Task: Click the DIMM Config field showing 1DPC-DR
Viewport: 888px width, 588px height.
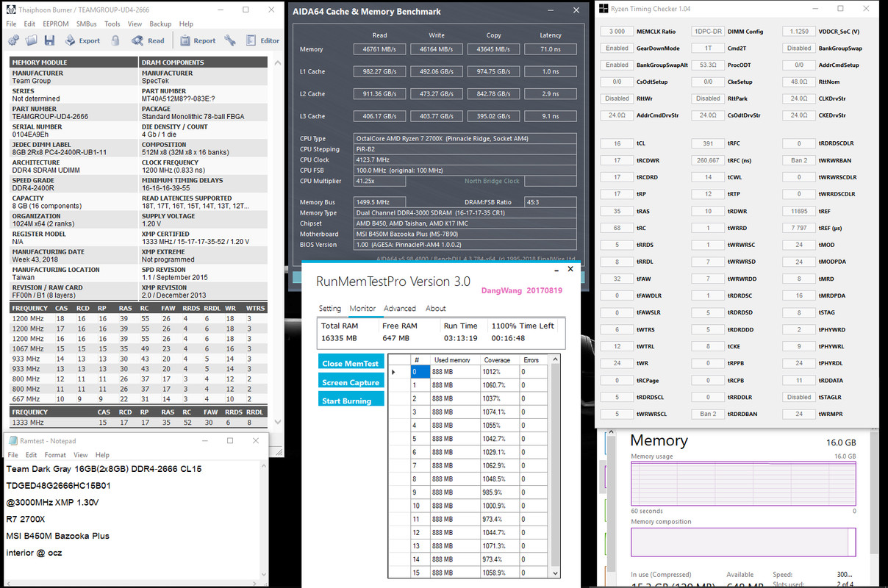Action: [708, 32]
